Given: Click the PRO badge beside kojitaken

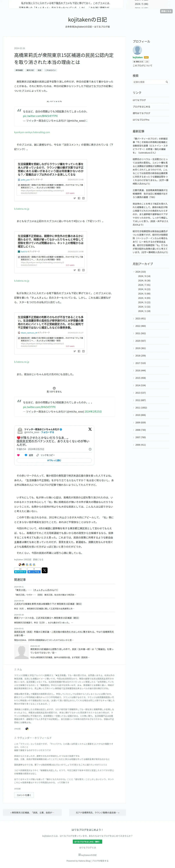Looking at the screenshot, I should click(x=146, y=57).
